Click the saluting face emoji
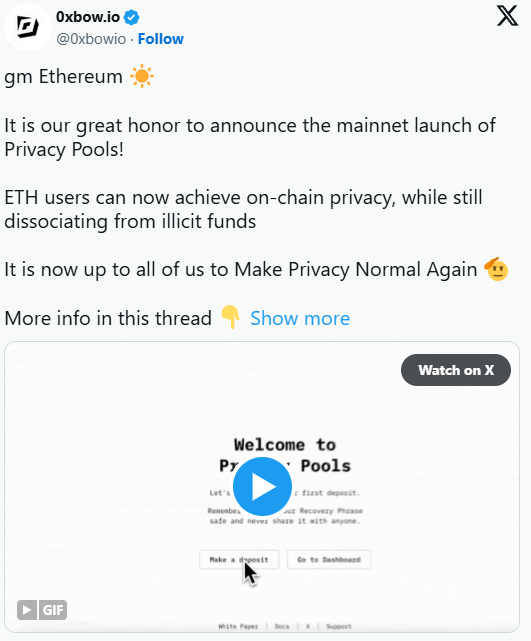The height and width of the screenshot is (641, 531). [x=496, y=269]
